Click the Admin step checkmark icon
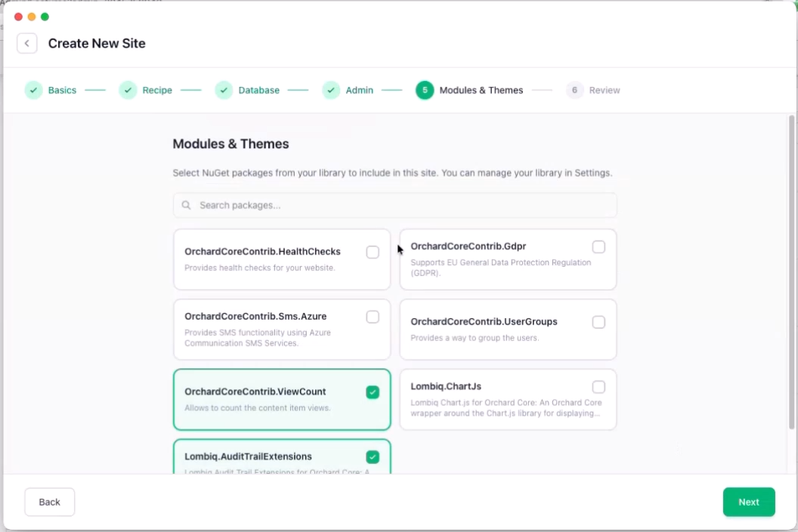The image size is (798, 532). pos(331,90)
